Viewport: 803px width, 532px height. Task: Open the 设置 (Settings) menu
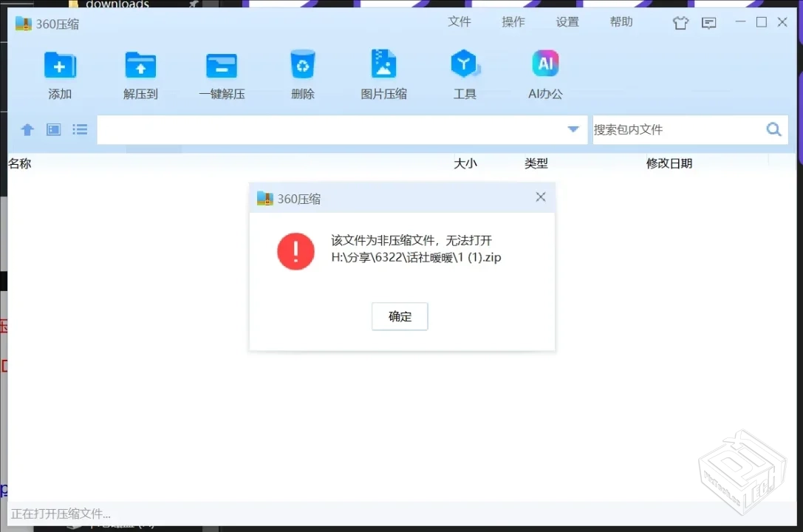[x=567, y=22]
